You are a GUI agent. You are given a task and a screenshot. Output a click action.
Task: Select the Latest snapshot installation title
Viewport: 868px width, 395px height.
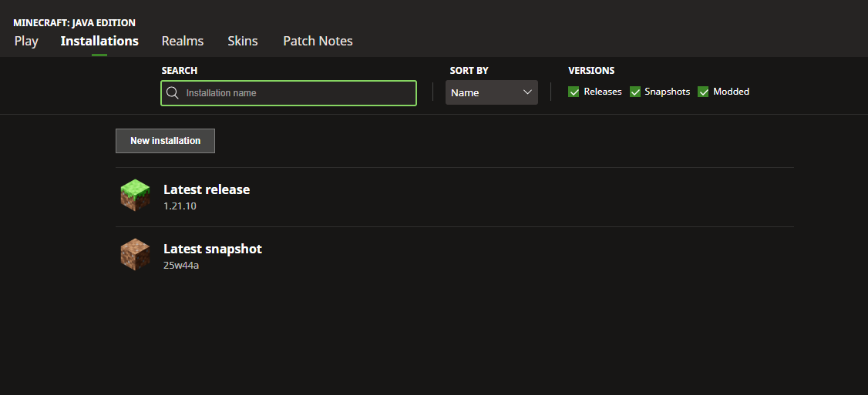(213, 249)
